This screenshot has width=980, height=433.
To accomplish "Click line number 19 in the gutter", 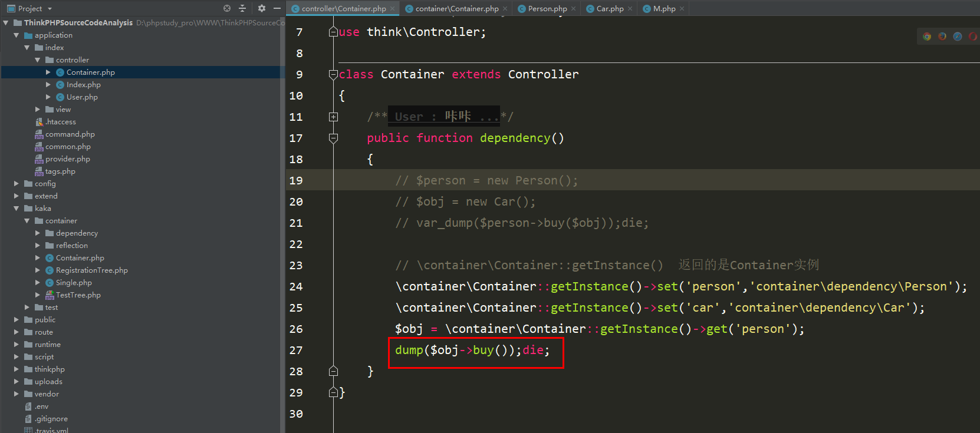I will point(296,180).
